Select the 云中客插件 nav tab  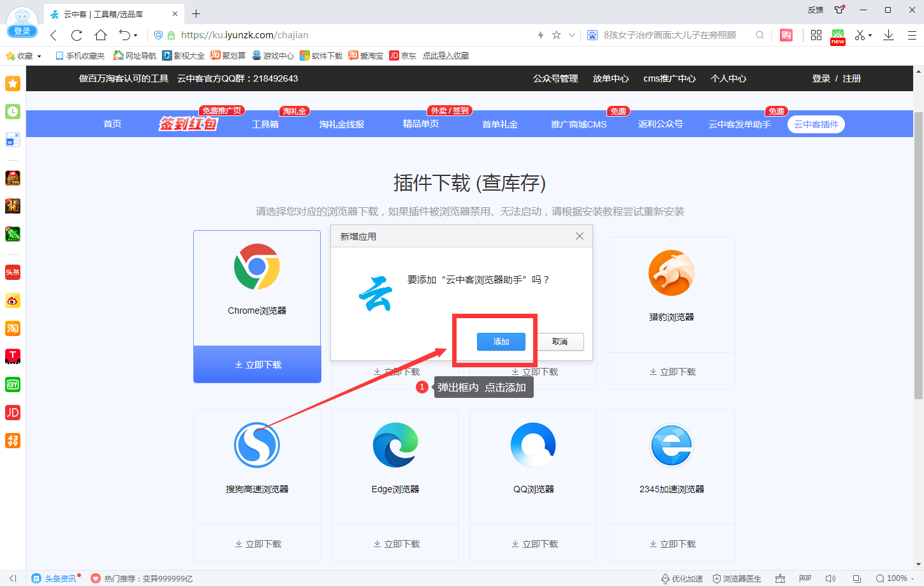pos(816,124)
